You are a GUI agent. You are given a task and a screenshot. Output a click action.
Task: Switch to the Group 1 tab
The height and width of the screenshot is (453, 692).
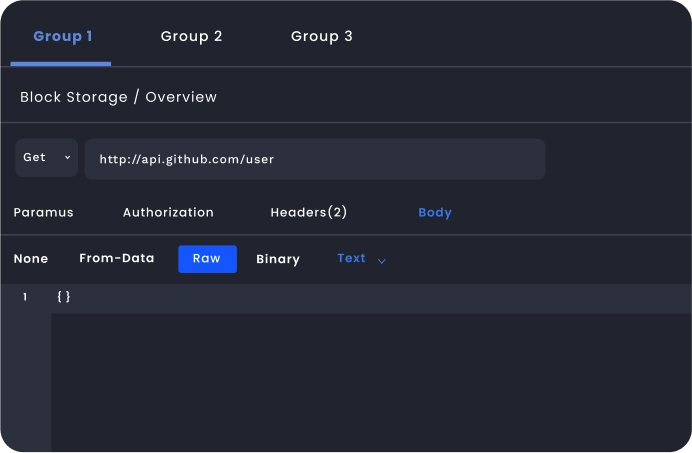coord(62,36)
